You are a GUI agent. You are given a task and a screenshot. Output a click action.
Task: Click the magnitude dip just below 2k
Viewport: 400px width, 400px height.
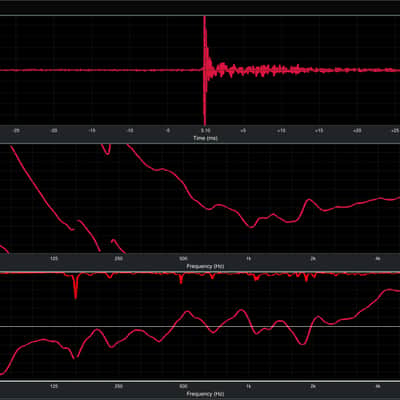click(303, 343)
